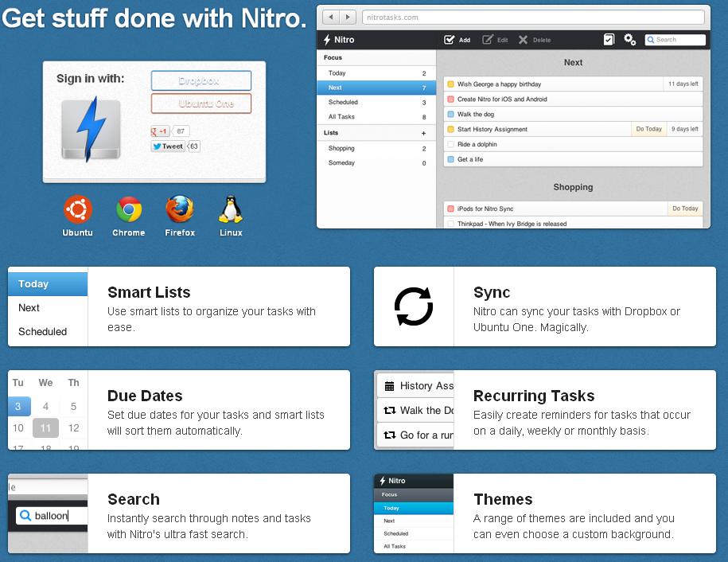728x562 pixels.
Task: Sign in with Ubuntu One button
Action: tap(200, 103)
